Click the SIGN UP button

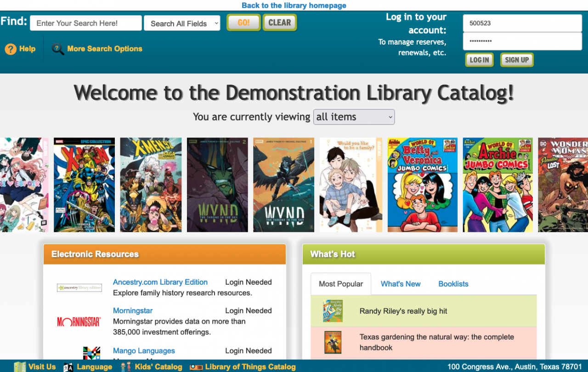point(516,60)
